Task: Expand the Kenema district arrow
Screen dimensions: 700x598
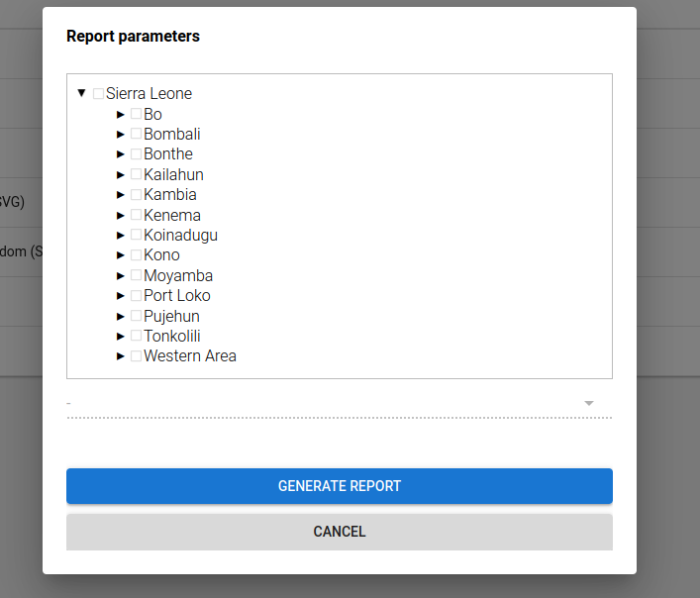Action: [120, 215]
